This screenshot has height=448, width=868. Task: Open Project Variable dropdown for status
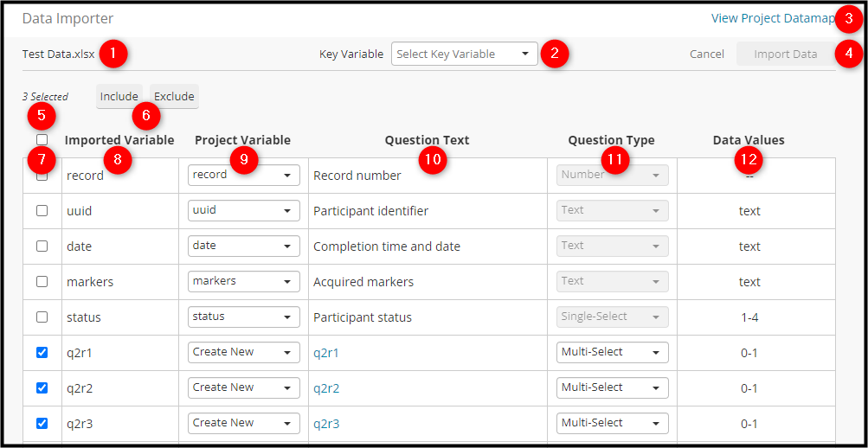[x=243, y=317]
